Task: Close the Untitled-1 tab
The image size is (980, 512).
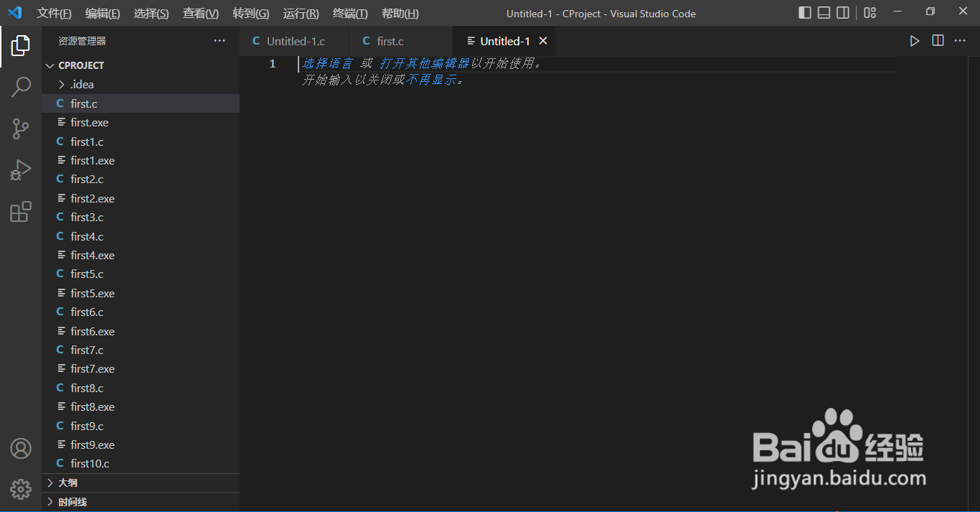Action: pos(543,41)
